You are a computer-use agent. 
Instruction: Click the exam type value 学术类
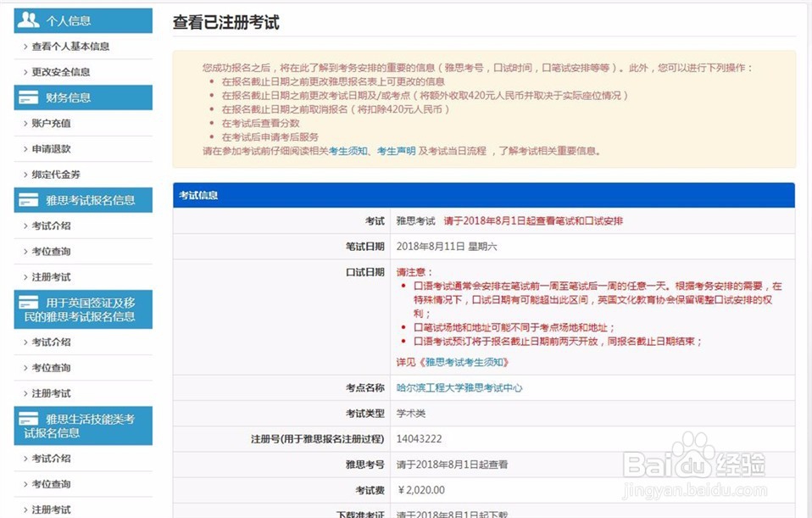coord(410,414)
